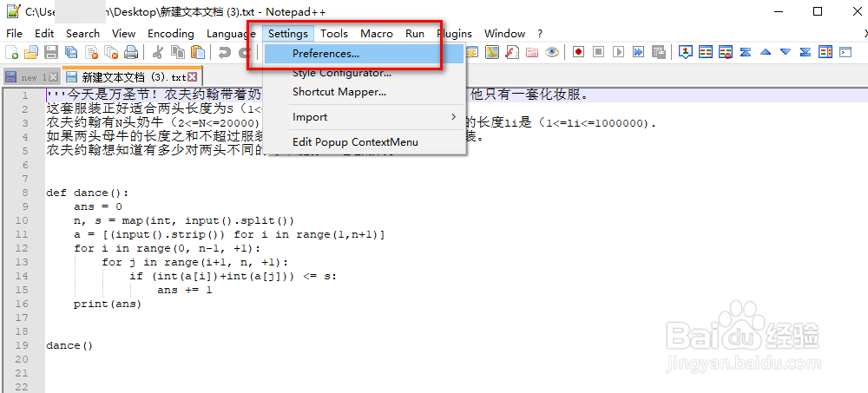The height and width of the screenshot is (393, 868).
Task: Open the Document Map toolbar icon
Action: [x=491, y=53]
